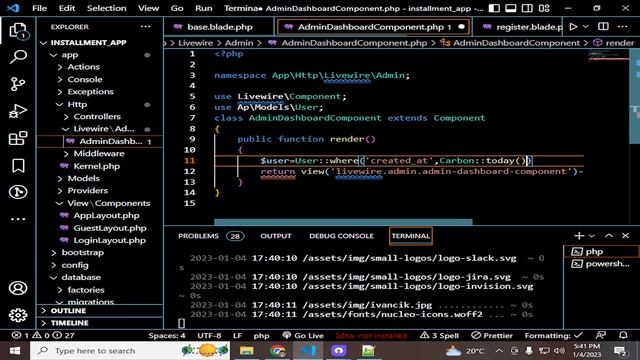
Task: Open the Source Control view
Action: point(18,84)
